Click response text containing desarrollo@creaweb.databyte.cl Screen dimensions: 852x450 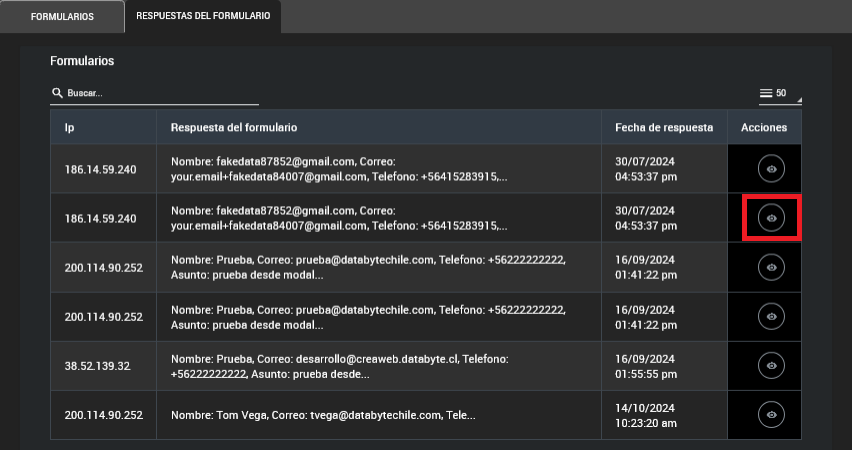pyautogui.click(x=340, y=366)
